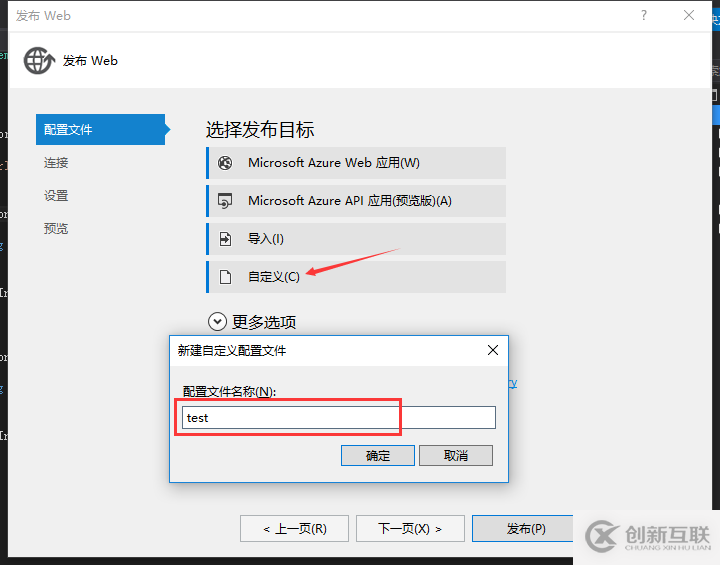The width and height of the screenshot is (720, 565).
Task: Click the Azure Web app globe icon
Action: pyautogui.click(x=225, y=163)
